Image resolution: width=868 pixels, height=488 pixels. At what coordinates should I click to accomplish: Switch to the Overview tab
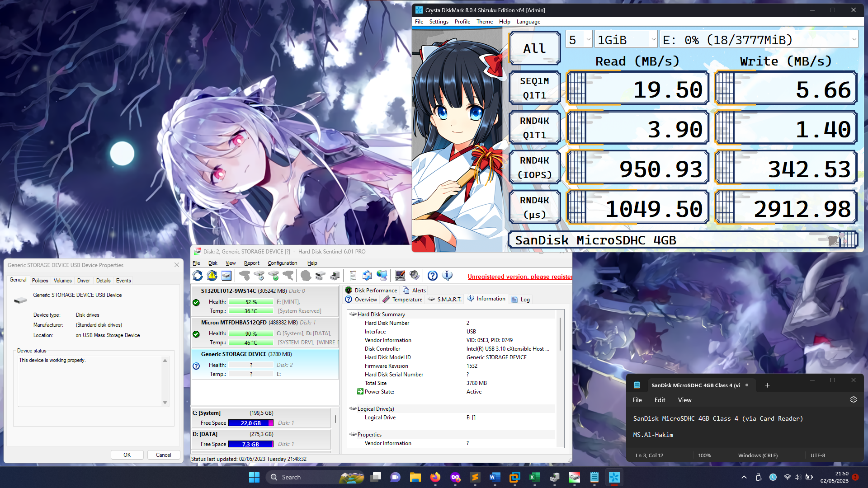361,300
